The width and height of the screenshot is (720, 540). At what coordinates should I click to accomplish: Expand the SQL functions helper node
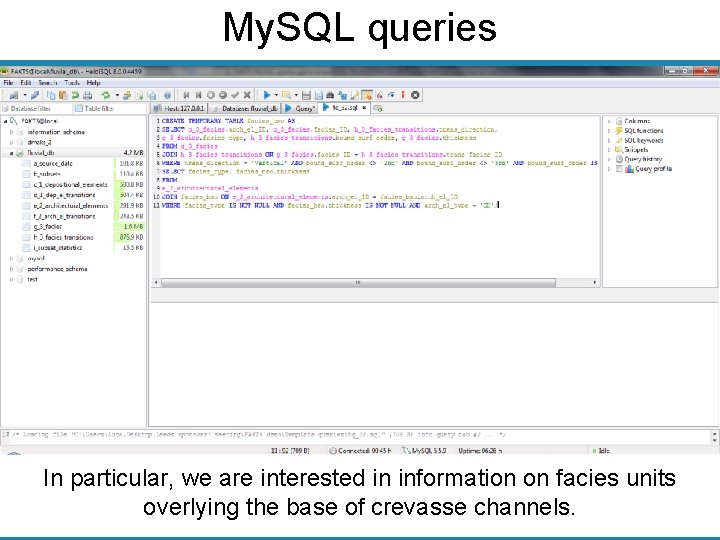(x=609, y=131)
